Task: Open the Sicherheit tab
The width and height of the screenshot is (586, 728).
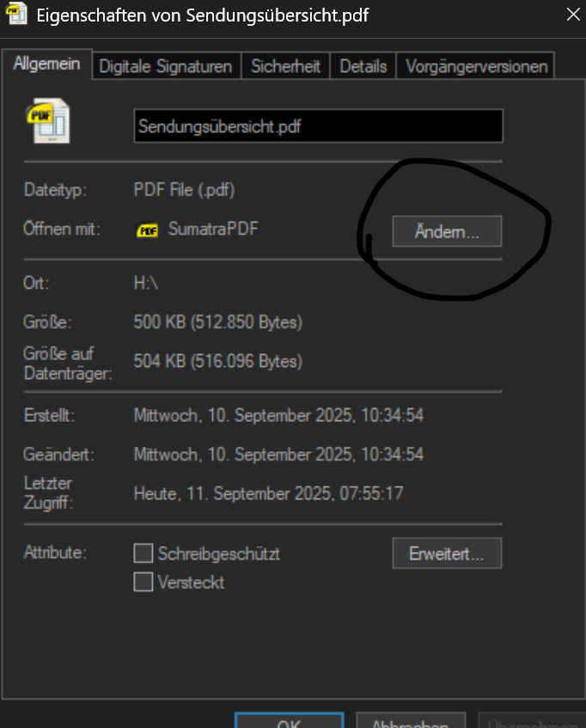Action: click(285, 66)
